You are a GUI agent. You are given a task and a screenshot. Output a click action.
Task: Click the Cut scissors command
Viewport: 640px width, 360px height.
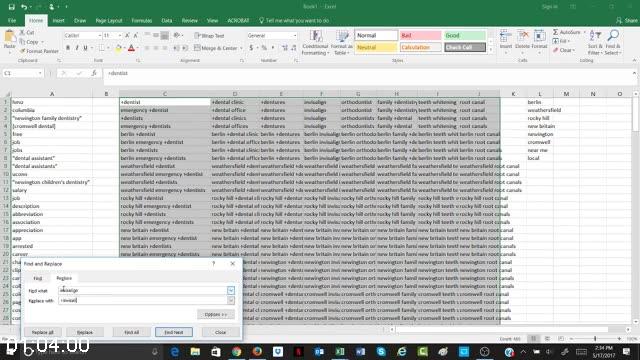[27, 33]
